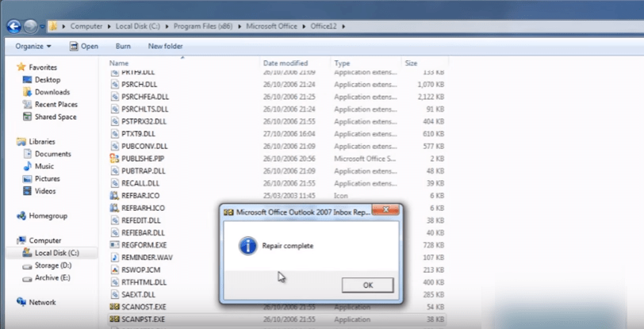Screen dimensions: 644x329
Task: Click the REMINDER.WAV audio file icon
Action: [115, 257]
